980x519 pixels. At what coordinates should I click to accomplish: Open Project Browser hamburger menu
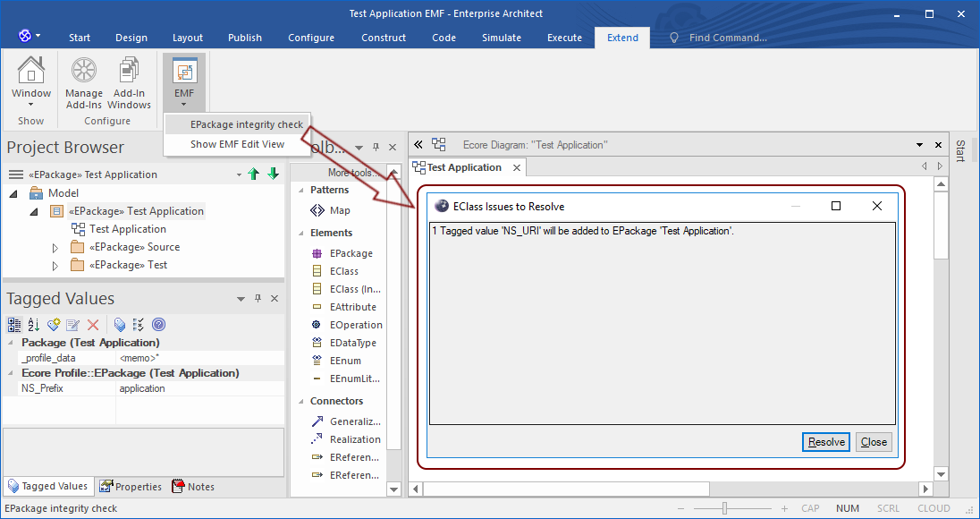click(16, 174)
